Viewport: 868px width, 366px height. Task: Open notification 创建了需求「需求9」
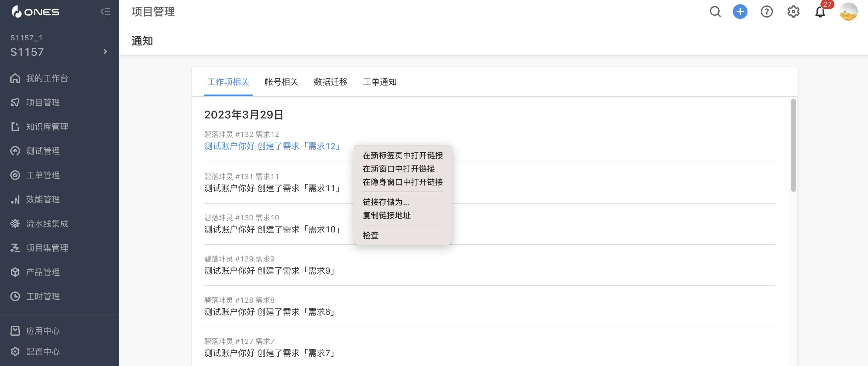click(270, 271)
